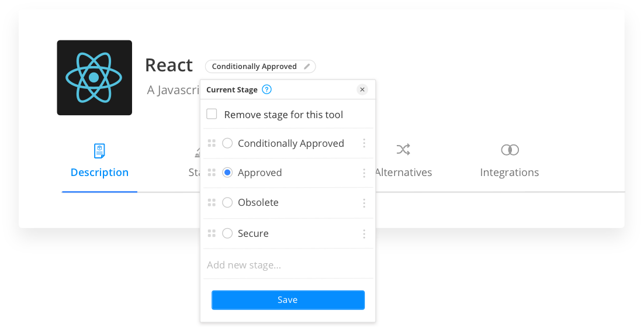Viewport: 644px width, 331px height.
Task: Close the Current Stage popup
Action: click(x=362, y=89)
